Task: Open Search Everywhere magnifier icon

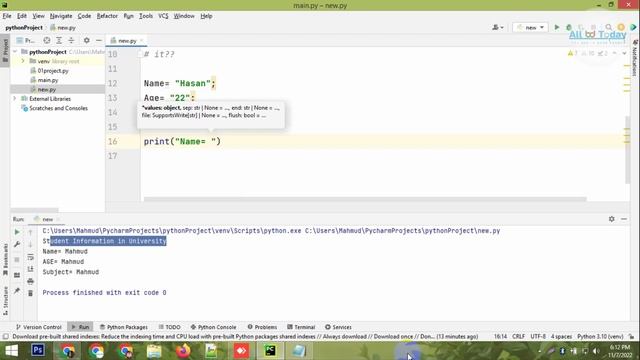Action: click(x=609, y=27)
